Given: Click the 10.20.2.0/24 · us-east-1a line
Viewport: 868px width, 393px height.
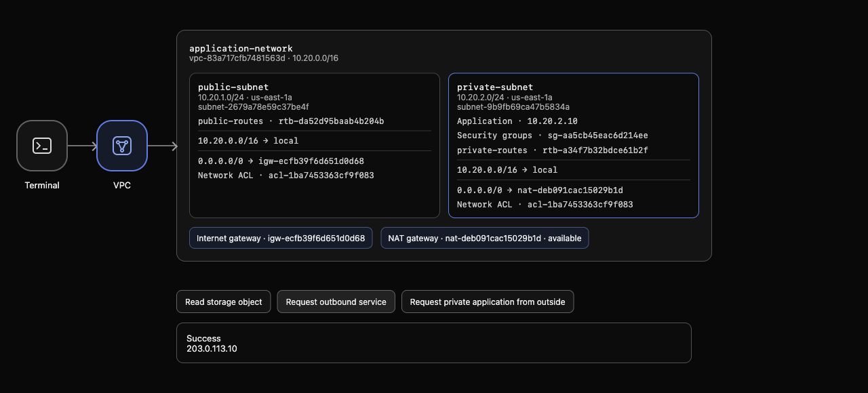Looking at the screenshot, I should click(505, 98).
